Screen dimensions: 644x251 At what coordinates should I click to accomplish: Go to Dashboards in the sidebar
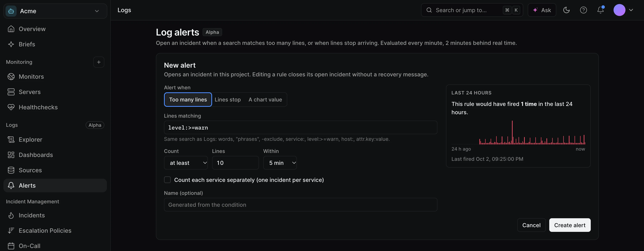point(55,155)
